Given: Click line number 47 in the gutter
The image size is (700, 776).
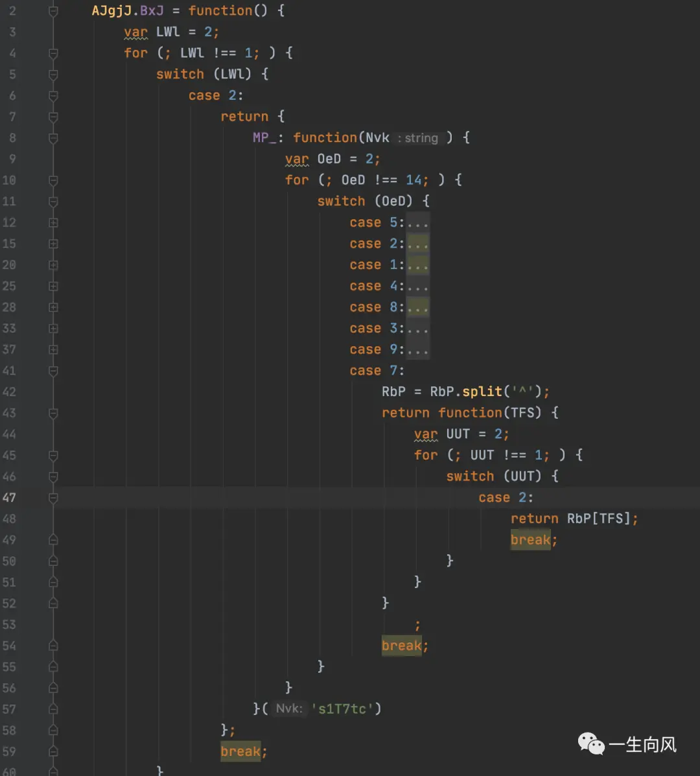Looking at the screenshot, I should [10, 498].
